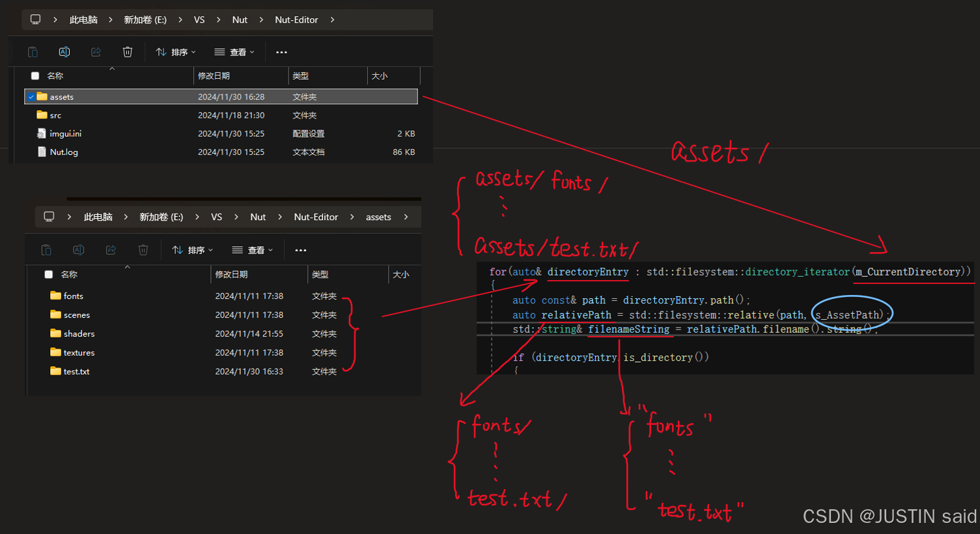Viewport: 980px width, 534px height.
Task: Open the three-dots more menu in the upper window
Action: 281,52
